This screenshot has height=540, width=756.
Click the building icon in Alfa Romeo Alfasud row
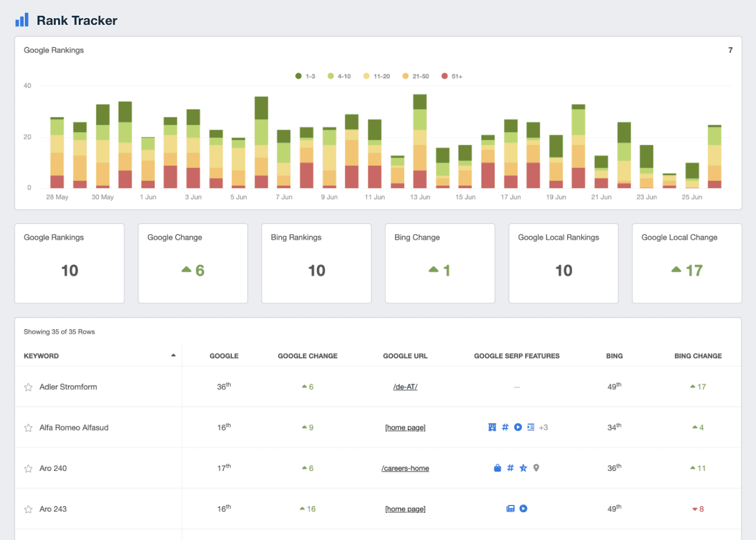[492, 427]
